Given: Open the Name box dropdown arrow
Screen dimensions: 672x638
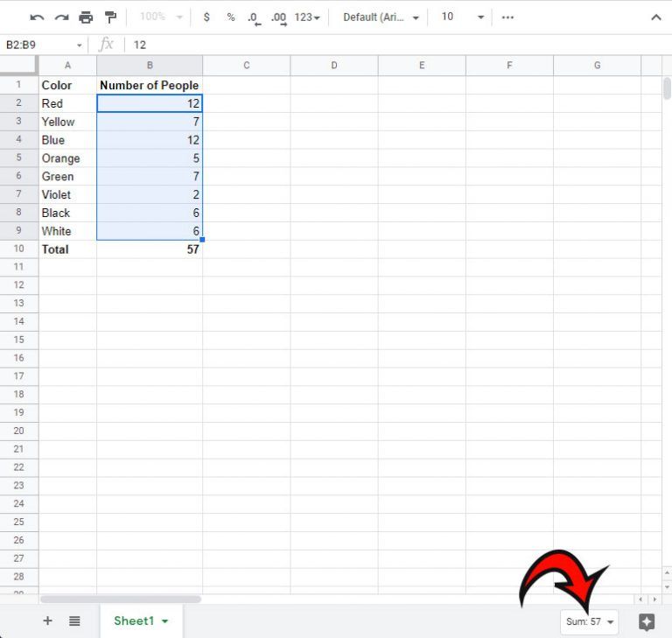Looking at the screenshot, I should (x=80, y=45).
